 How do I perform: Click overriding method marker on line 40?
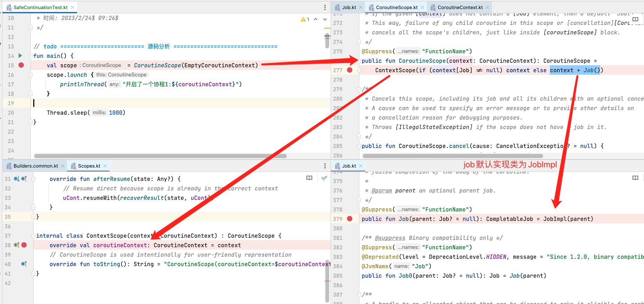(x=24, y=264)
